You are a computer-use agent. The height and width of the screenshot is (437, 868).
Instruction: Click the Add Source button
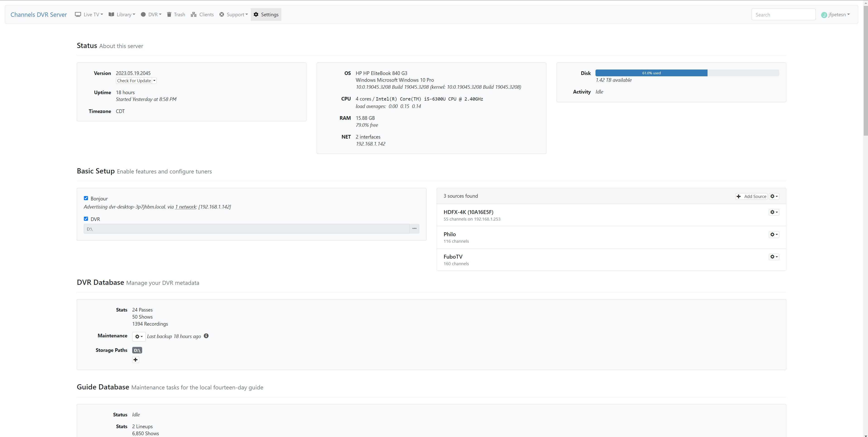coord(751,196)
